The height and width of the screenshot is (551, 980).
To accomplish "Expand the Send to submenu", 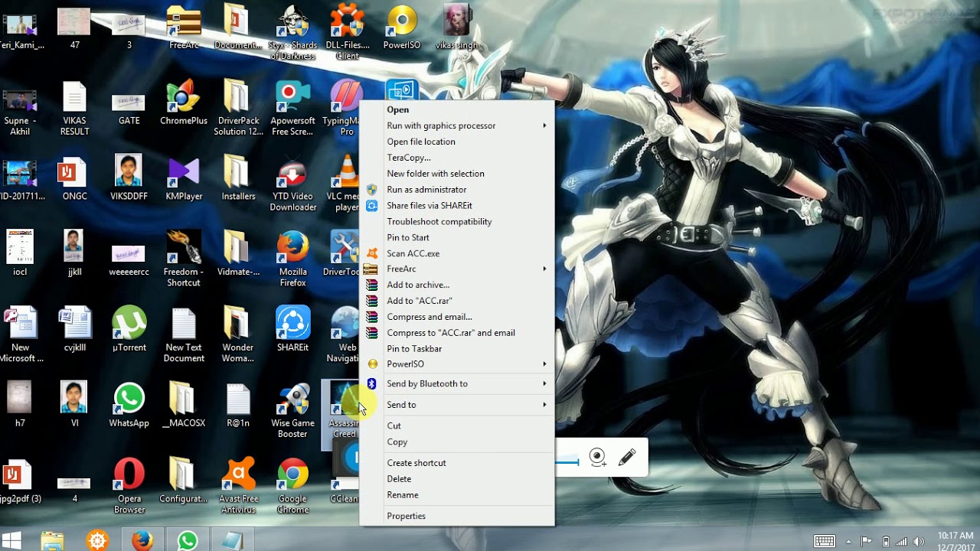I will point(457,405).
